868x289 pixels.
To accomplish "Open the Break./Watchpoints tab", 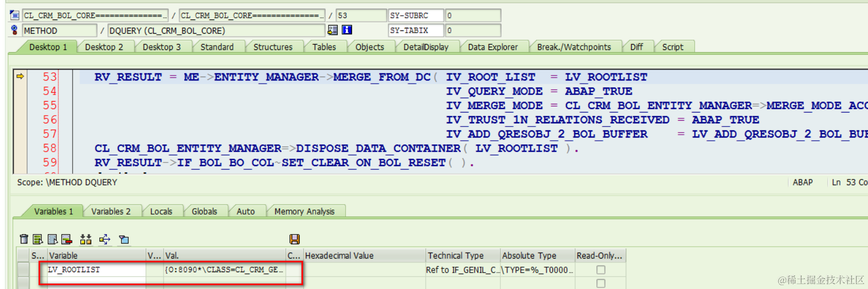I will pos(574,47).
